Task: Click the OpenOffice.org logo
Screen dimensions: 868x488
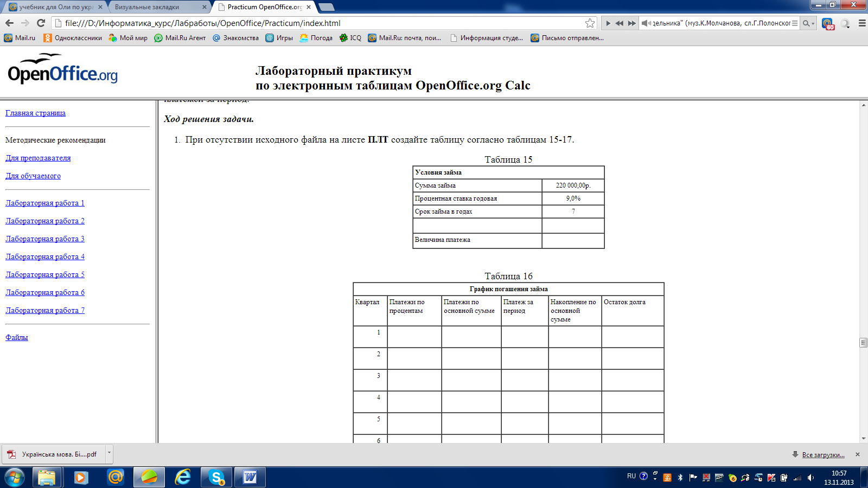Action: pyautogui.click(x=63, y=68)
